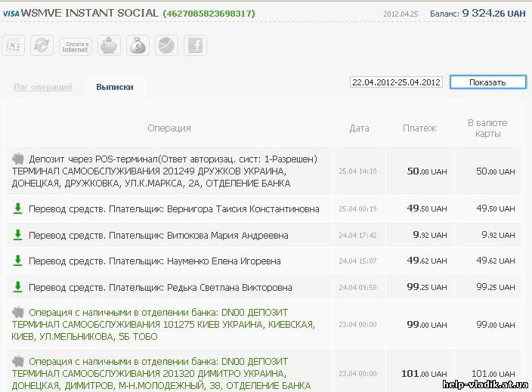
Task: Click the piggy bank toolbar icon
Action: tap(110, 46)
